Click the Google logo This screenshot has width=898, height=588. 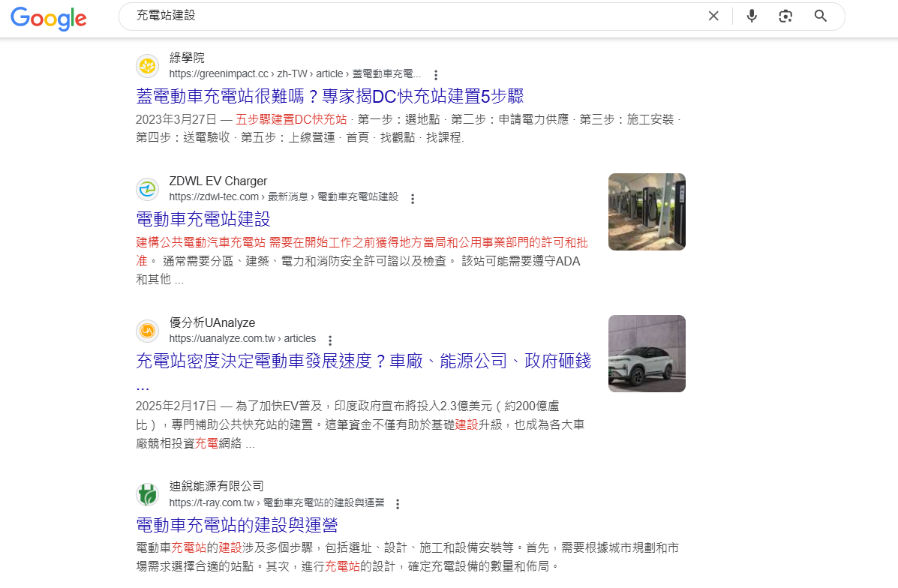(49, 18)
